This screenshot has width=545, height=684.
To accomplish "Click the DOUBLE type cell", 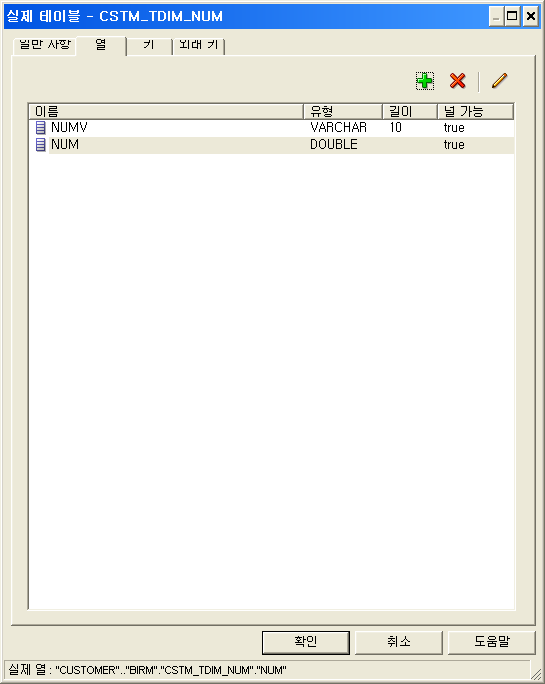I will click(x=334, y=145).
